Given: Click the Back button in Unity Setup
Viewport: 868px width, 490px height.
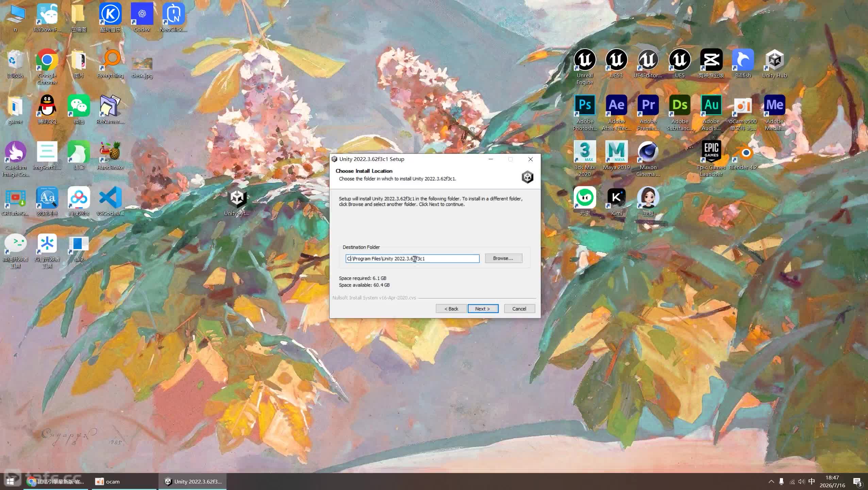Looking at the screenshot, I should (x=451, y=309).
